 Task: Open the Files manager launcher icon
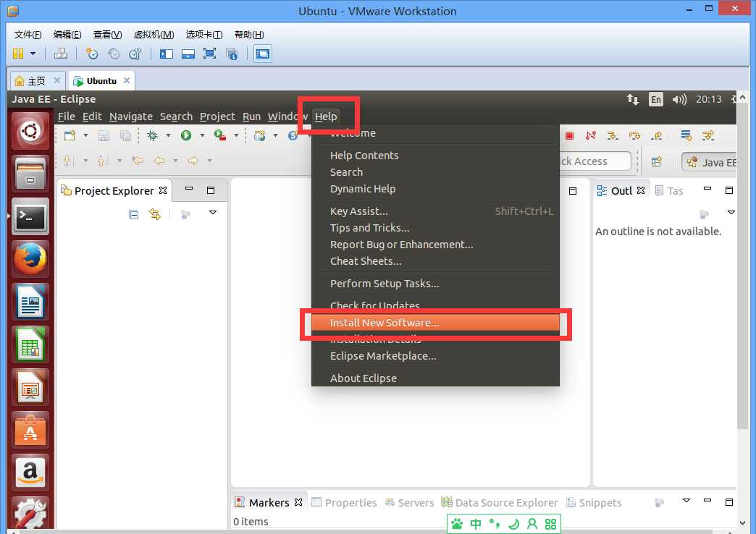point(30,174)
